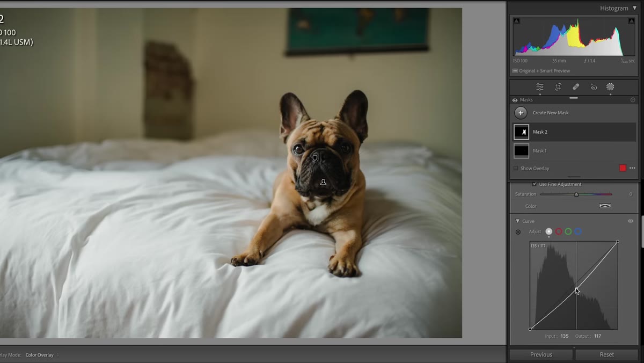Click the plus icon to create mask

pos(521,113)
